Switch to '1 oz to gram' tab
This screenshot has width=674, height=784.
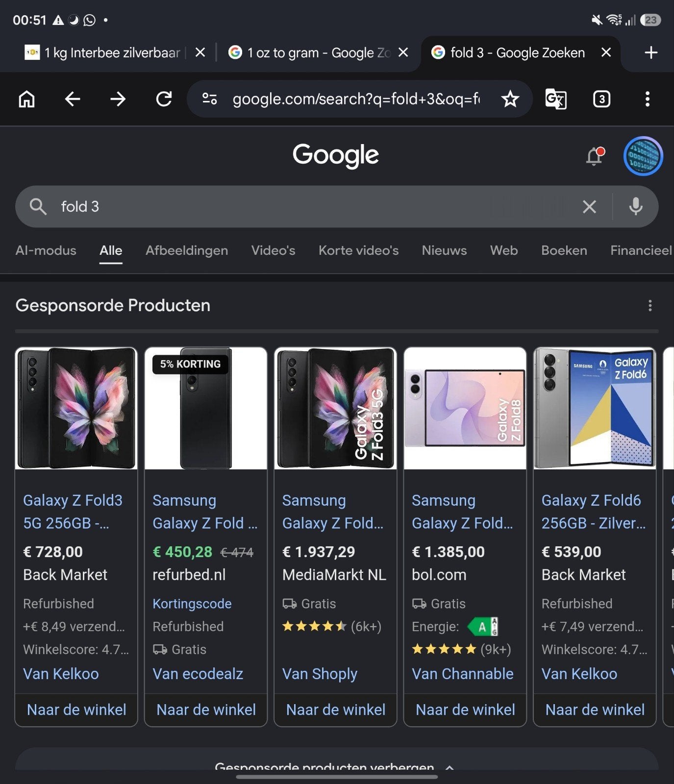click(310, 52)
